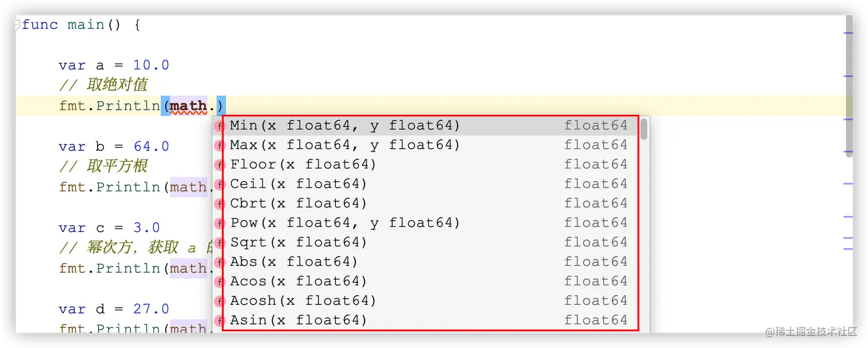The image size is (868, 348).
Task: Click the function icon beside Abs
Action: [219, 262]
